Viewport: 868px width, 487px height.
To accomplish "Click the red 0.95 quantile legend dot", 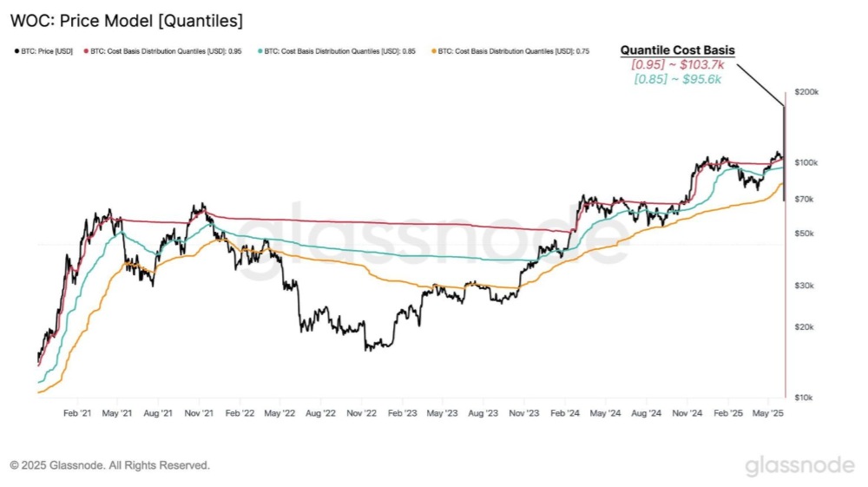I will 86,51.
